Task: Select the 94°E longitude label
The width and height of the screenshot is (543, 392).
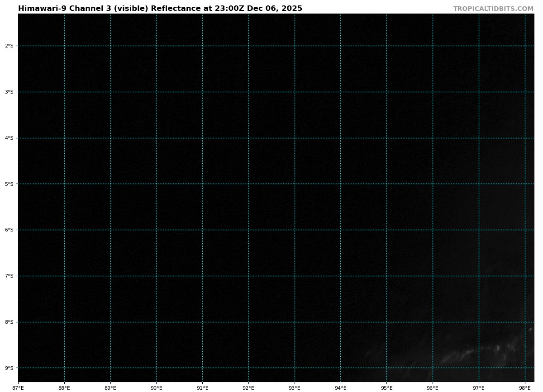Action: tap(341, 387)
